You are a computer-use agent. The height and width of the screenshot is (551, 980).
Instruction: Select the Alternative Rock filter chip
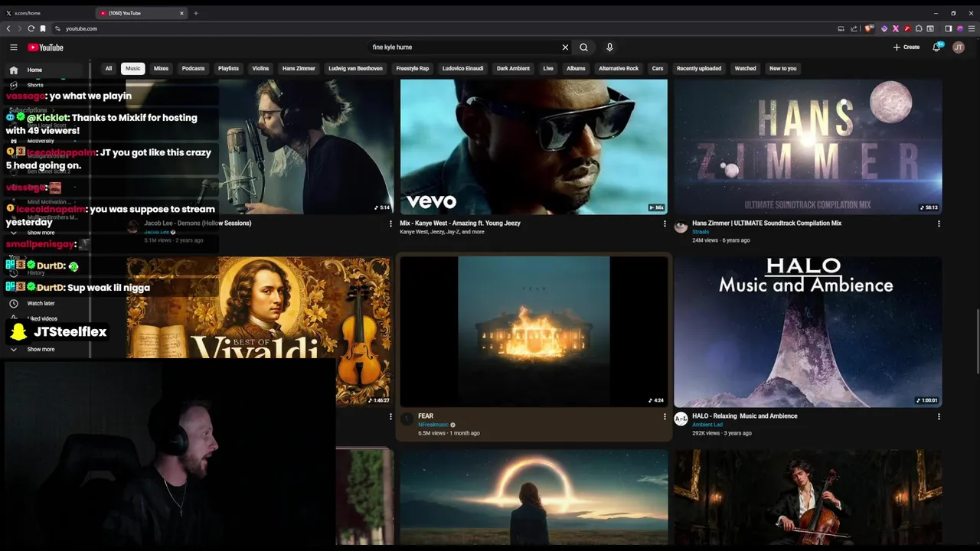[x=619, y=68]
